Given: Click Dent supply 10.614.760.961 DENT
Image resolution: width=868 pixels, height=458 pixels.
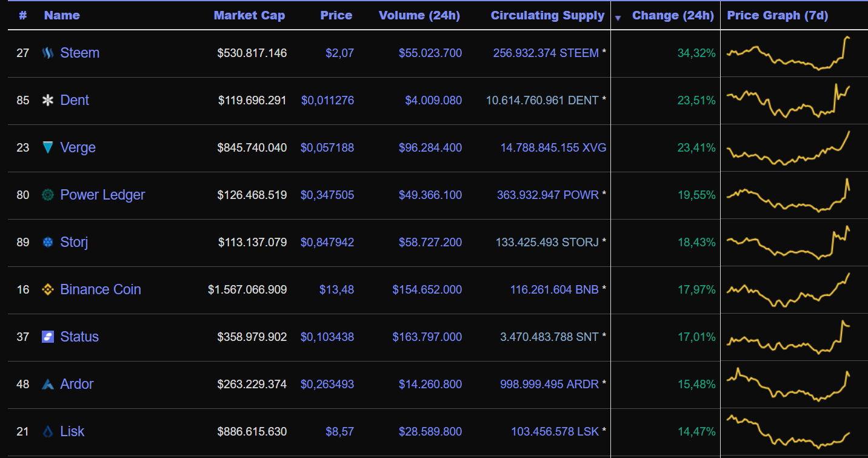Looking at the screenshot, I should 542,101.
